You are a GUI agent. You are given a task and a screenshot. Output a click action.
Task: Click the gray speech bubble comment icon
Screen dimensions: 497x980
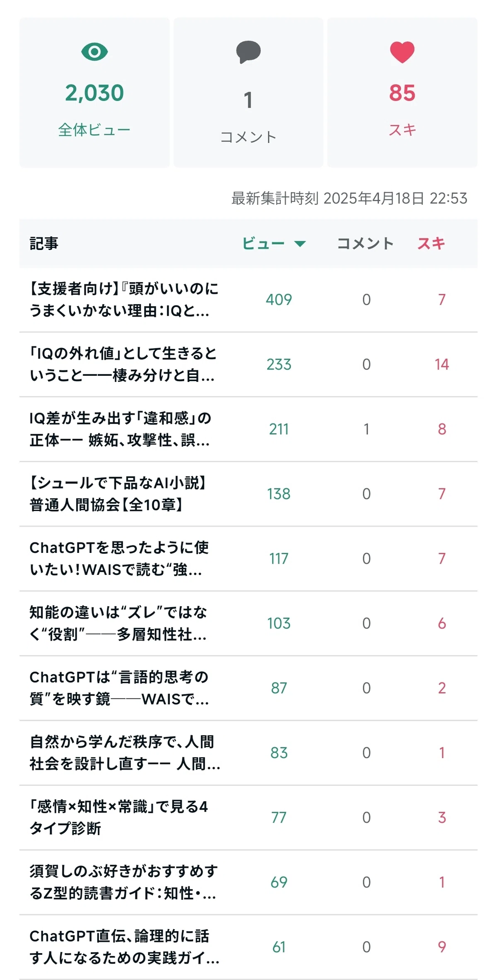(x=248, y=52)
